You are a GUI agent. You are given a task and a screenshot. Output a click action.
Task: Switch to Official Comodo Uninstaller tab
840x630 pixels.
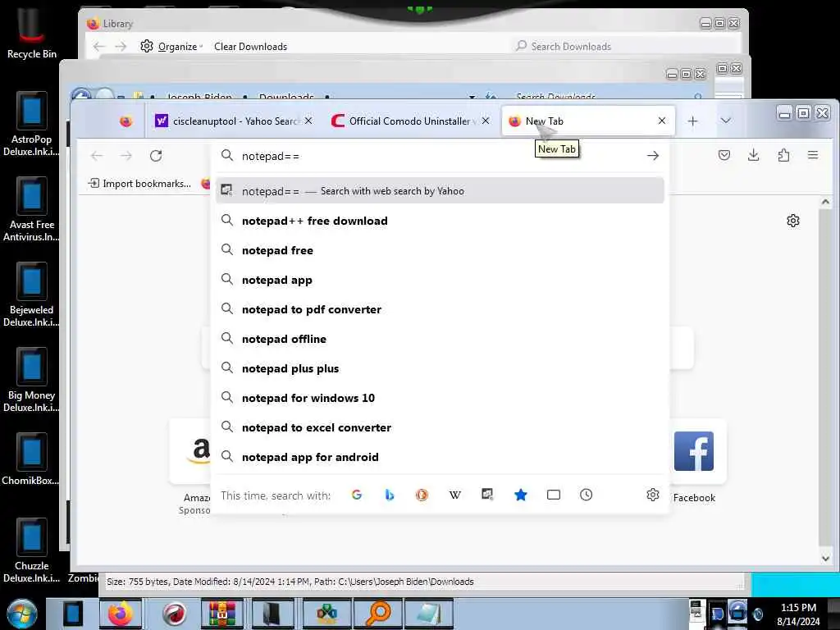(x=409, y=121)
